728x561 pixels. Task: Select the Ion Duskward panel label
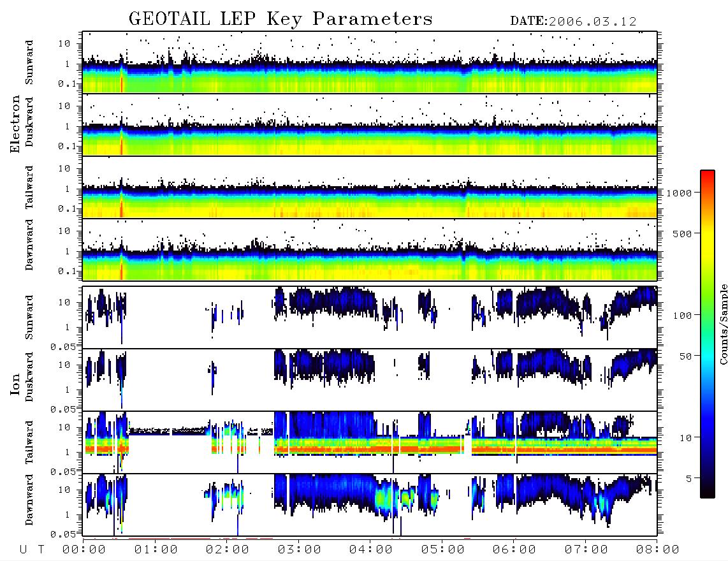[29, 377]
